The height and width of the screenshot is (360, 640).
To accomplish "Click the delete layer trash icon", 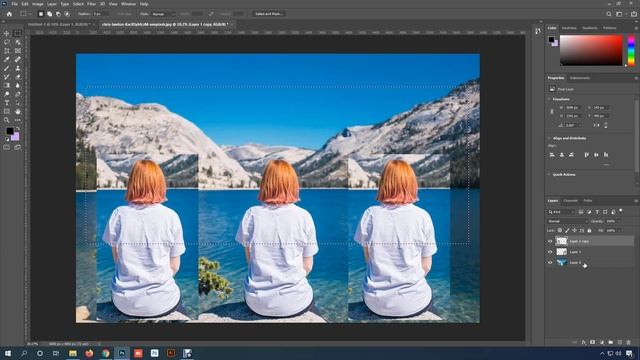I will [629, 342].
